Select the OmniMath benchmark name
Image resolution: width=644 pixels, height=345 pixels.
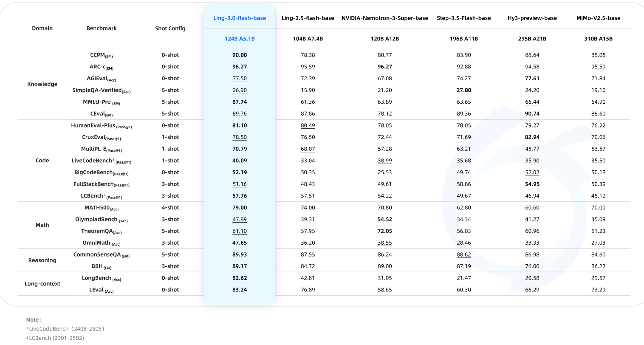pos(102,243)
